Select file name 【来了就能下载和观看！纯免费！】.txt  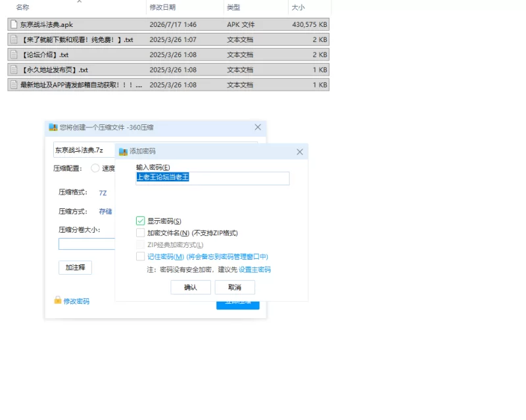pyautogui.click(x=77, y=39)
